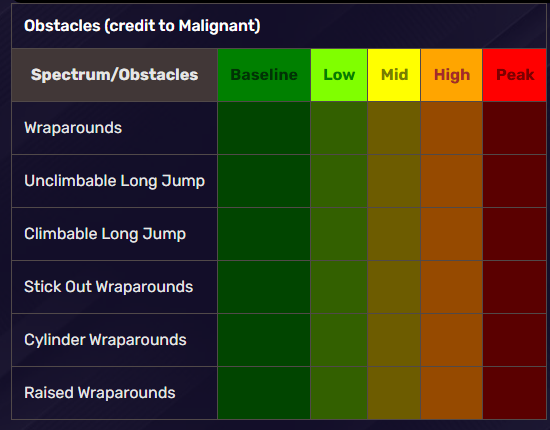Click Peak cell in Unclimbable Long Jump row
This screenshot has height=430, width=550.
(514, 181)
